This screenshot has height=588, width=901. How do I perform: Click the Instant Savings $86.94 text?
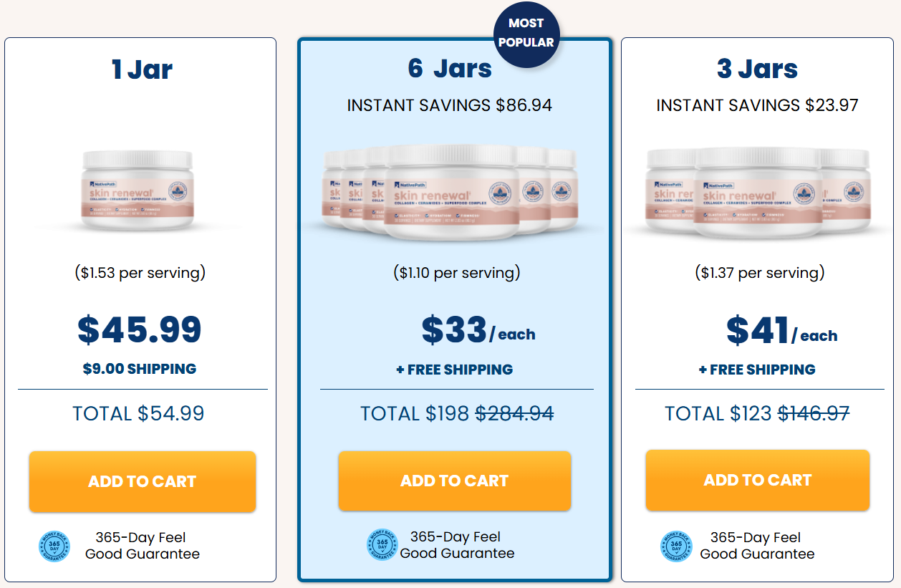pos(450,105)
